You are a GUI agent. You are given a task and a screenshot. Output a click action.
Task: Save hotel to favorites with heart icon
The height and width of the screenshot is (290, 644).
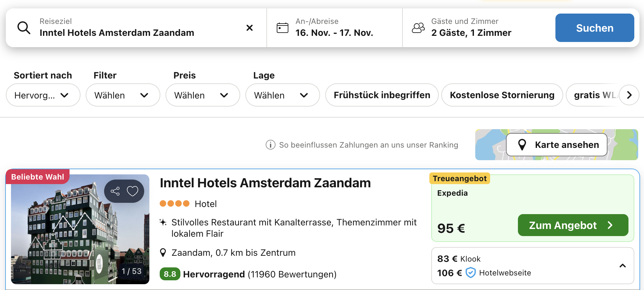(x=133, y=191)
